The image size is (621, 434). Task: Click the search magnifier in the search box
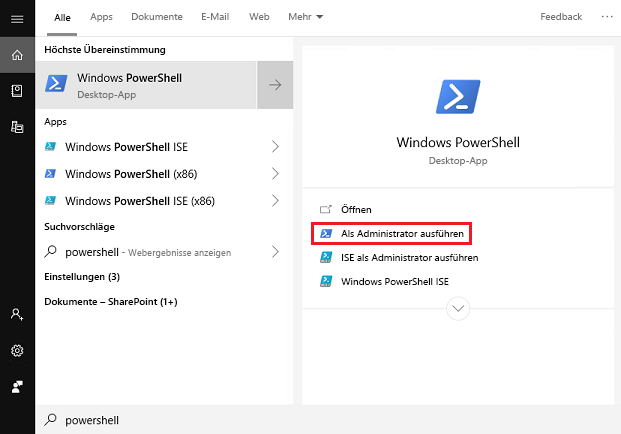(50, 419)
